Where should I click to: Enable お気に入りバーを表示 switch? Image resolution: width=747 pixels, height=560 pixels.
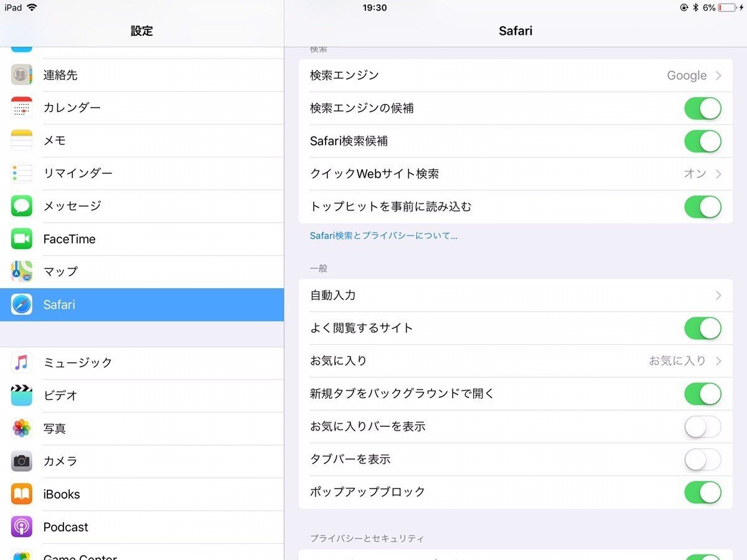(703, 427)
